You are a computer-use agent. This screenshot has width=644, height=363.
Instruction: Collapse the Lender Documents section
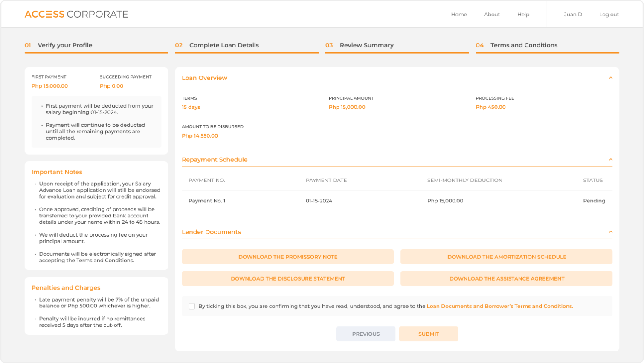[611, 232]
